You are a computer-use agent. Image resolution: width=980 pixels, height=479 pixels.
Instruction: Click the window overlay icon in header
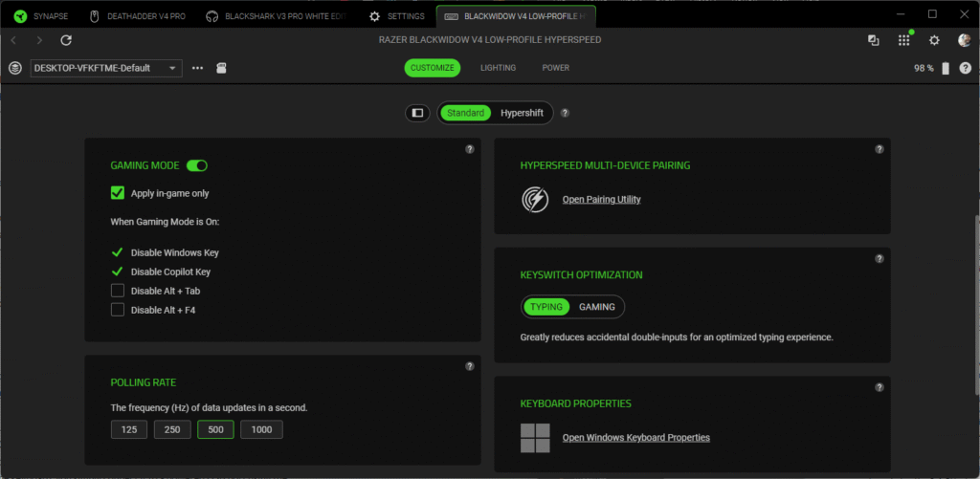pos(874,40)
